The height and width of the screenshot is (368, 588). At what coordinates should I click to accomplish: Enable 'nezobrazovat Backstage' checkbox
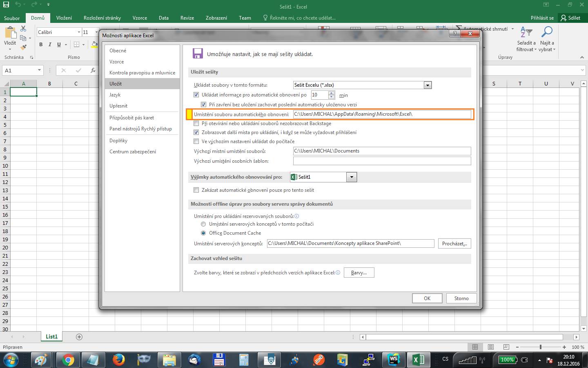point(196,123)
